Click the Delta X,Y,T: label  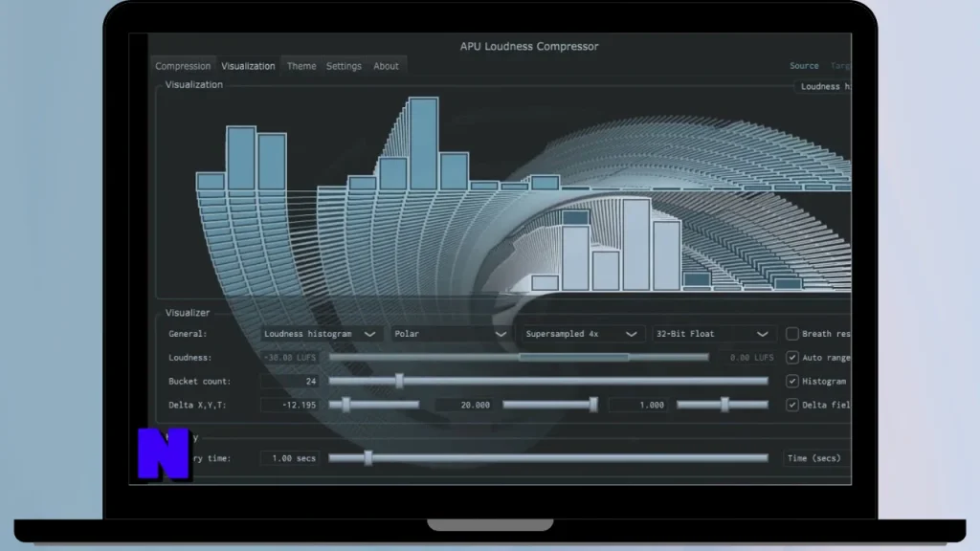197,405
